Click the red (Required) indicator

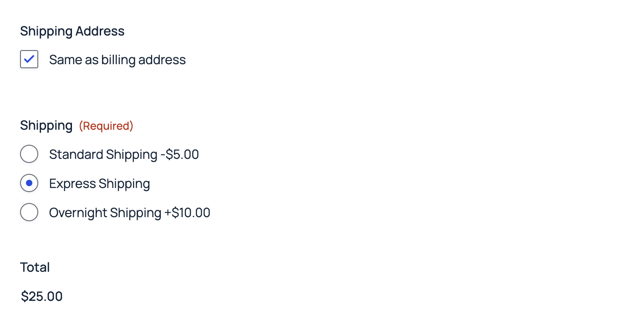coord(106,126)
